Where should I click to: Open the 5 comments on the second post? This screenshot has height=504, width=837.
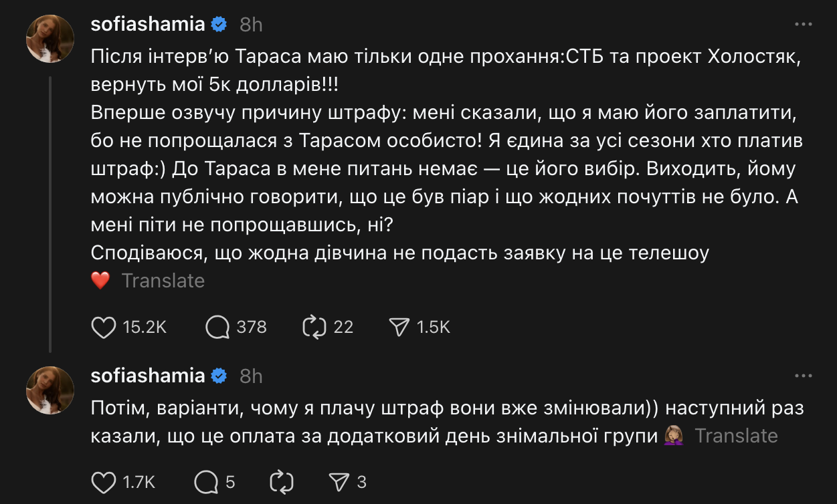(206, 481)
